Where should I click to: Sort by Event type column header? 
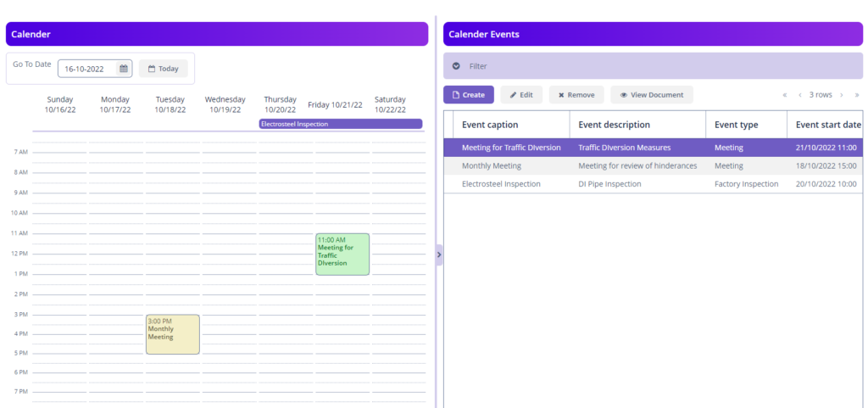[x=736, y=125]
